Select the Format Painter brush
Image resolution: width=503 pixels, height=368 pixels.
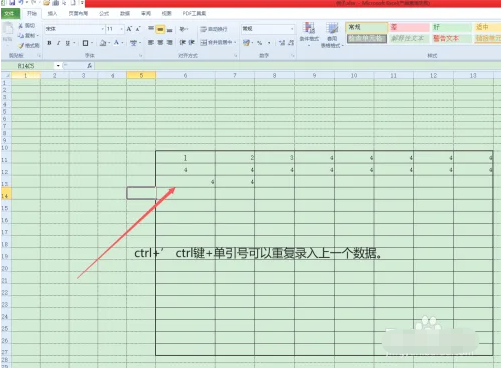[29, 45]
